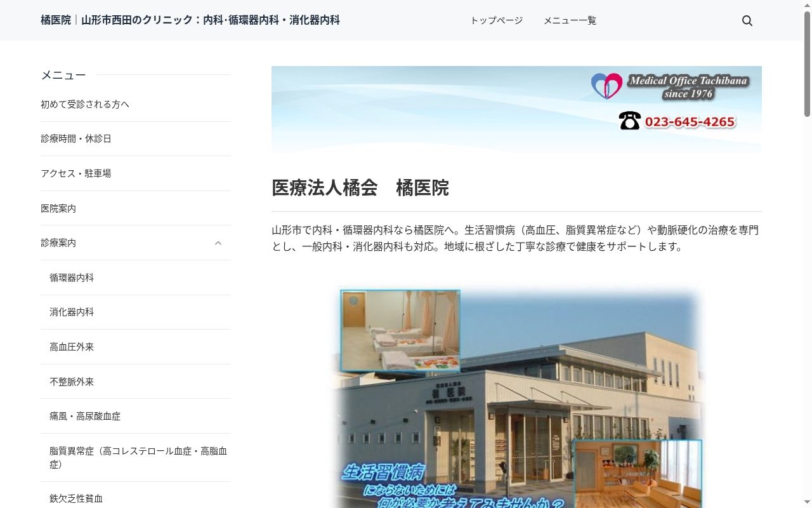Click the intro paragraph starting 山形市で内科
The image size is (812, 508).
pos(515,238)
